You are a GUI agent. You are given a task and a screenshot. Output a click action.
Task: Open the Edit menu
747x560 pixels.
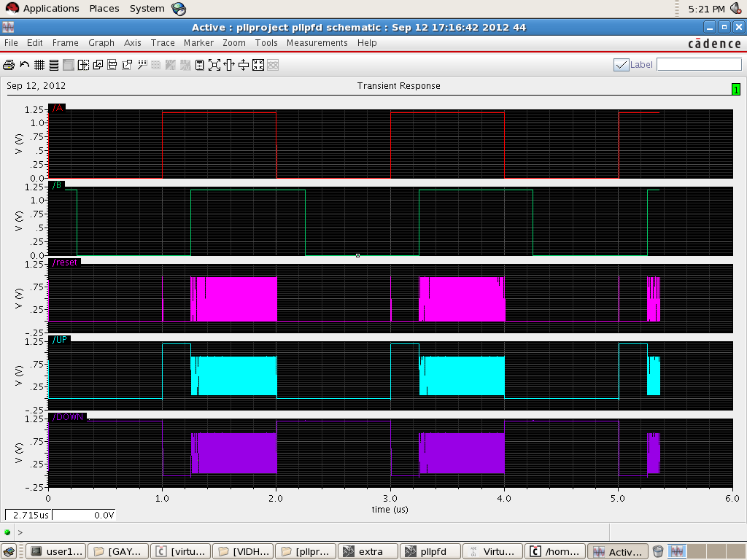(35, 43)
